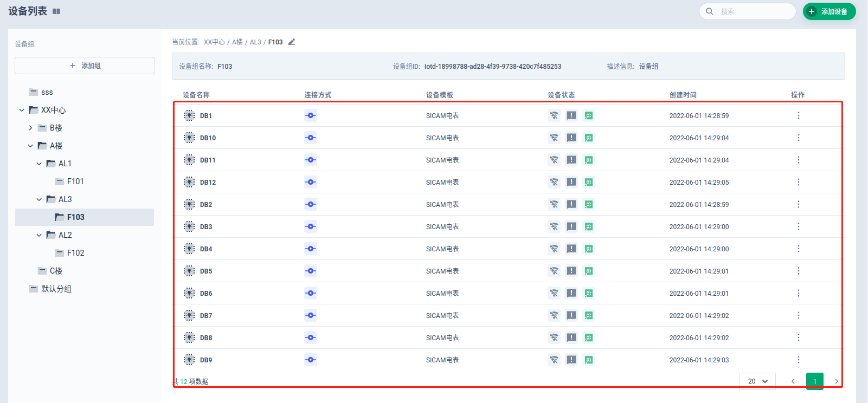Click the 添加组 button
The image size is (868, 403).
tap(85, 66)
